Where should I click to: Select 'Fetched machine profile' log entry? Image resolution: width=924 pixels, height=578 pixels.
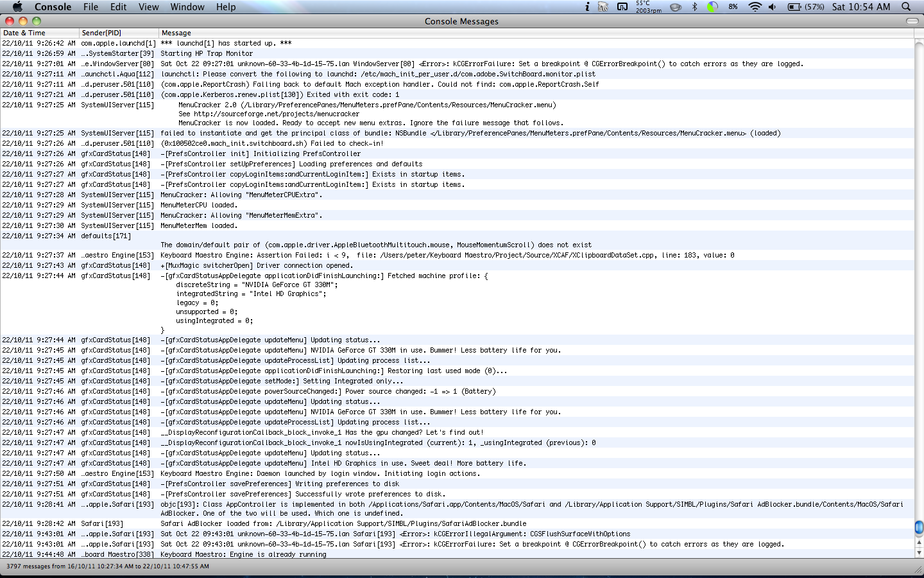457,302
